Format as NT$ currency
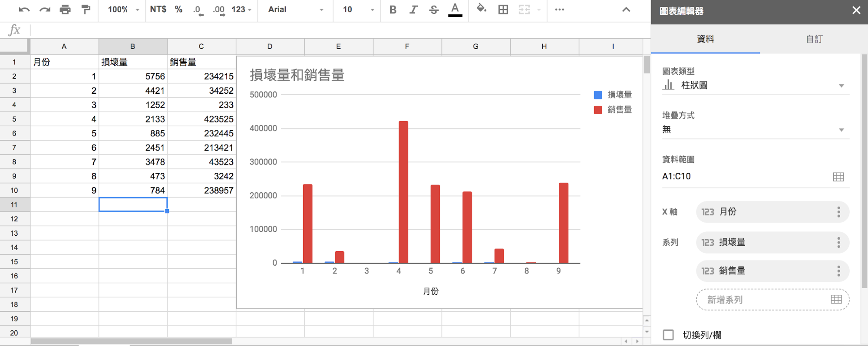Viewport: 868px width, 346px height. pos(158,9)
